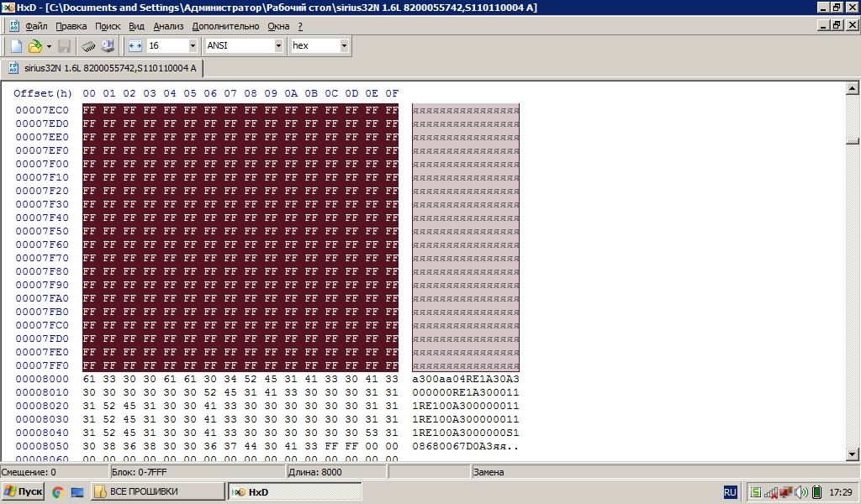Click the Open disk image icon
The image size is (861, 504).
coord(108,46)
